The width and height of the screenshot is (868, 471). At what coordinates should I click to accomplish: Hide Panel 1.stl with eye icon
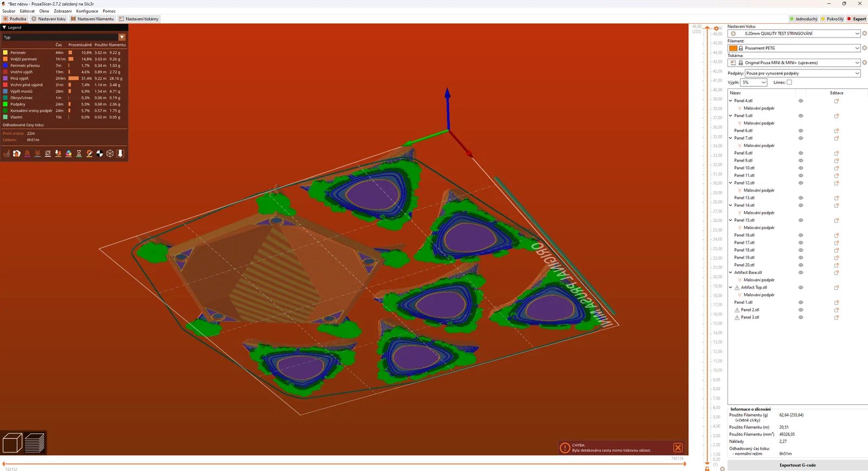(801, 303)
